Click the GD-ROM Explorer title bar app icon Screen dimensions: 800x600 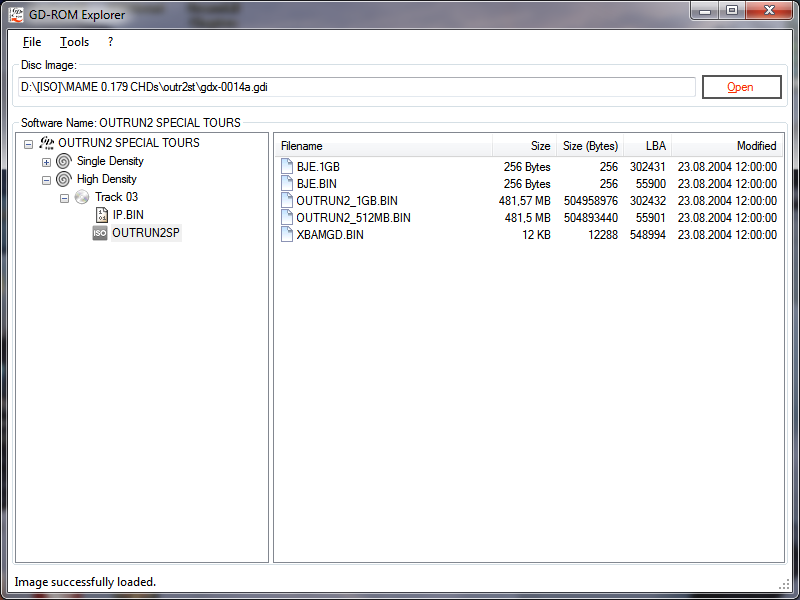coord(16,14)
